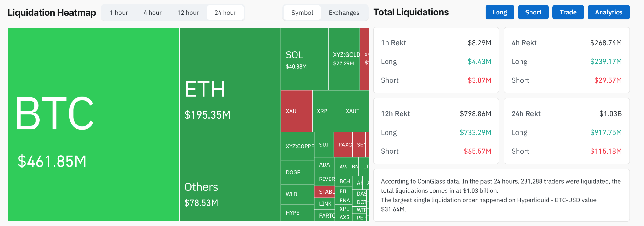Click the DOGE heatmap tile
644x226 pixels.
pyautogui.click(x=297, y=172)
